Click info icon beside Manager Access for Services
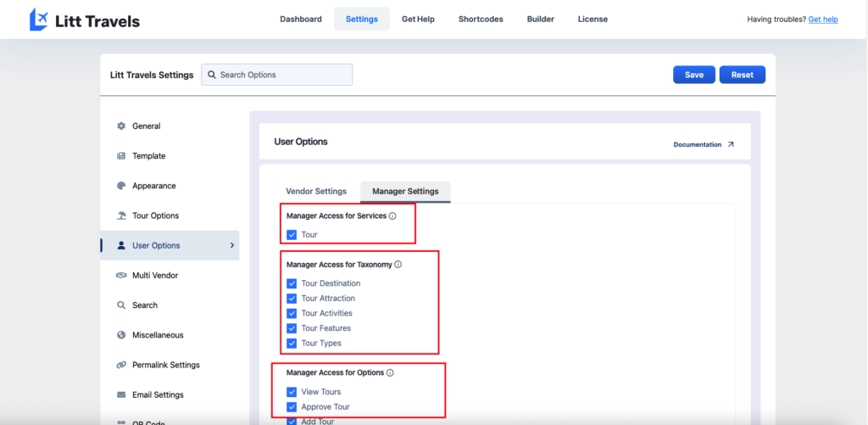This screenshot has height=425, width=868. [x=392, y=216]
